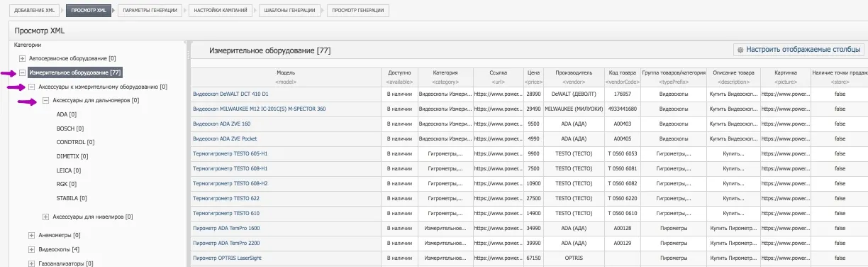Click the Модель column header
This screenshot has height=267, width=868.
tap(286, 77)
